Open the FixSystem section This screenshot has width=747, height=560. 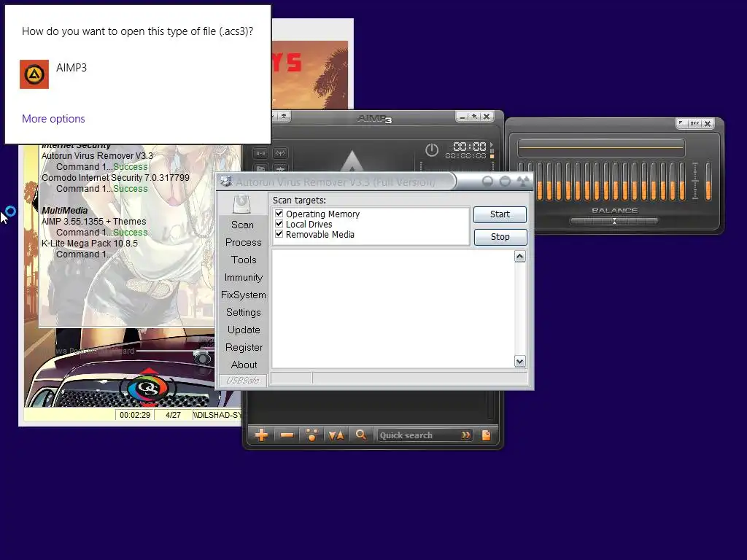tap(244, 295)
